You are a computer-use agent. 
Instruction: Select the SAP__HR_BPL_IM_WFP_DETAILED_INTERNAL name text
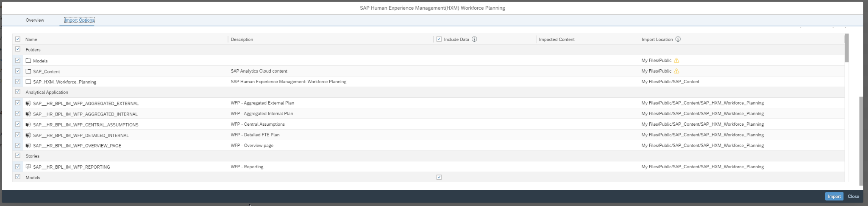point(81,135)
